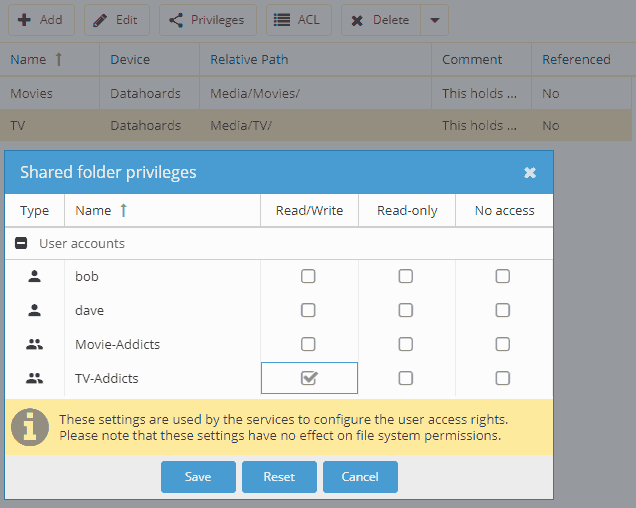The height and width of the screenshot is (508, 636).
Task: Collapse the User accounts group
Action: (x=20, y=243)
